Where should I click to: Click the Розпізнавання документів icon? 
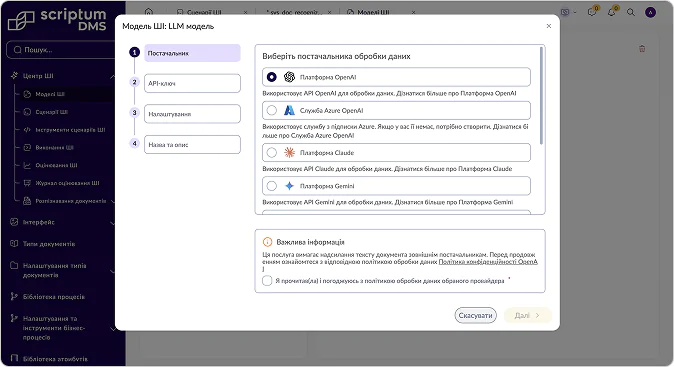[27, 201]
